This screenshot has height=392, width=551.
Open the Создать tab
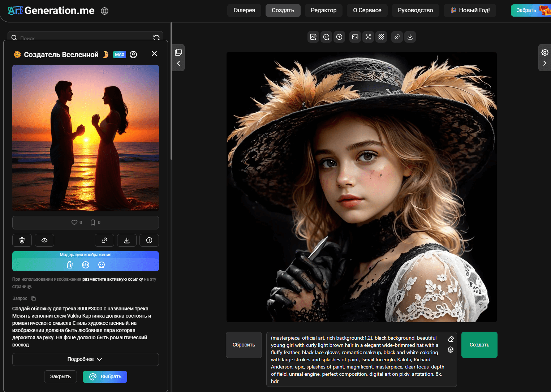click(283, 10)
